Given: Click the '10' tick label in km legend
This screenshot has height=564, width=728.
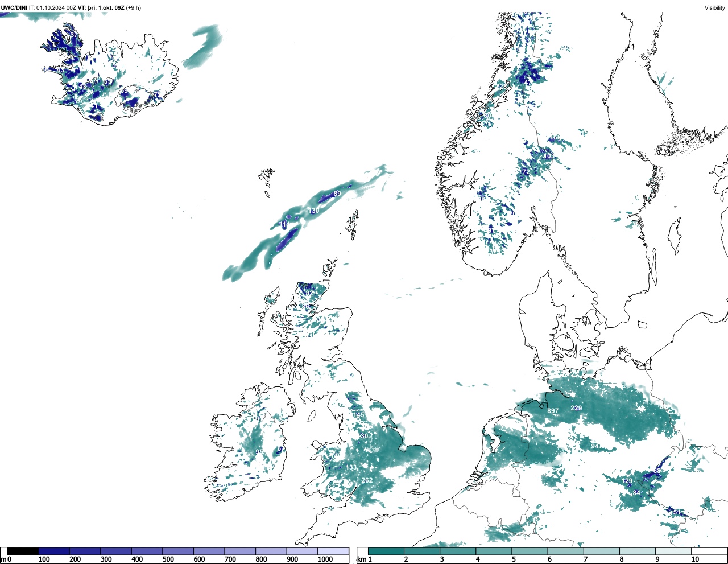Looking at the screenshot, I should pos(695,559).
